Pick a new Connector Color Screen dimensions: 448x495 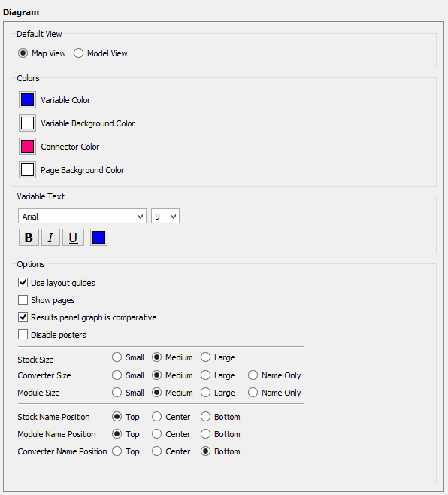[x=28, y=147]
